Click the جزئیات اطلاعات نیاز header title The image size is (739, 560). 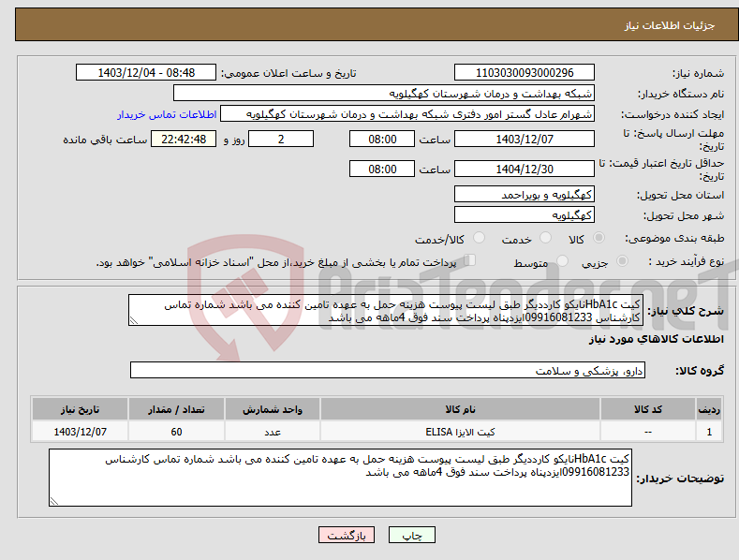(670, 25)
